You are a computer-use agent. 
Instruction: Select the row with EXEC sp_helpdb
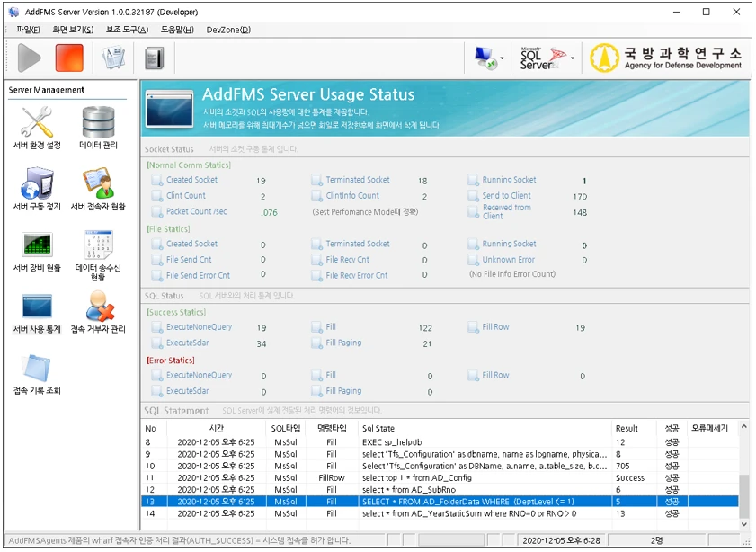(440, 442)
